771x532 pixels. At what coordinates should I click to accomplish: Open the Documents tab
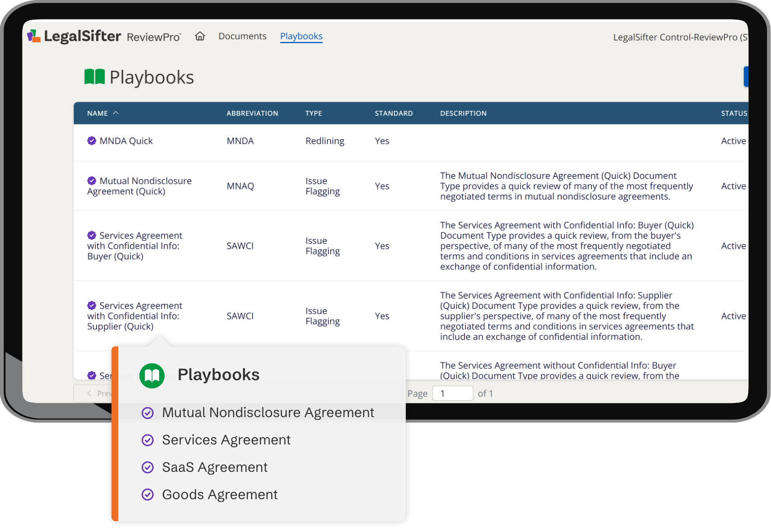(x=242, y=36)
